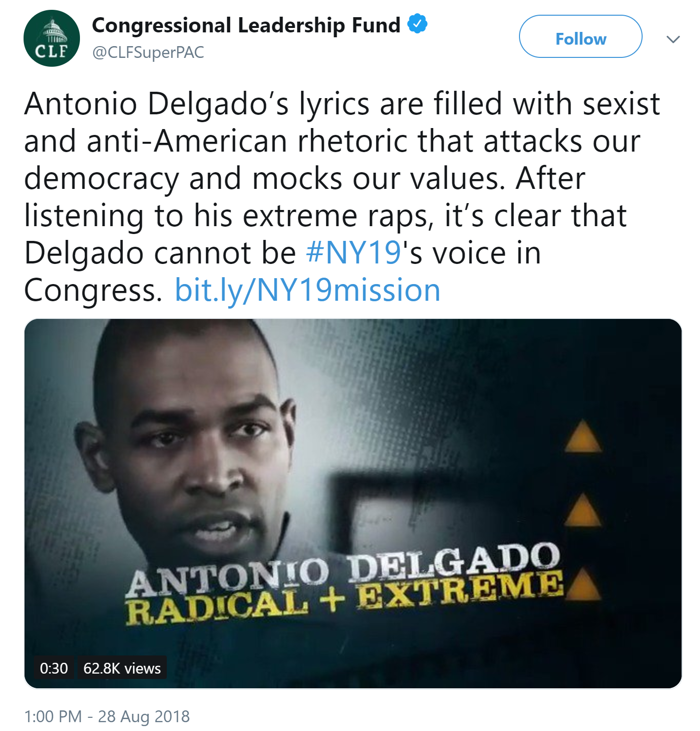700x731 pixels.
Task: Open the @CLFSuperPAC handle
Action: (x=148, y=52)
